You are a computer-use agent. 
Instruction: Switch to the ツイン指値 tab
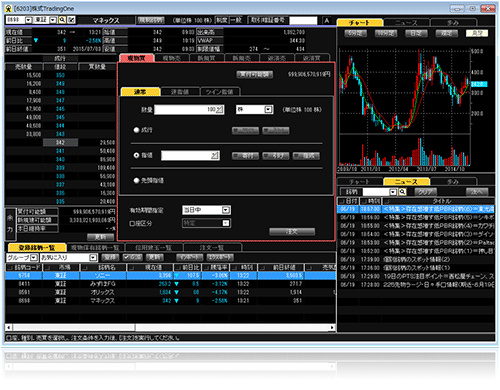coord(220,92)
